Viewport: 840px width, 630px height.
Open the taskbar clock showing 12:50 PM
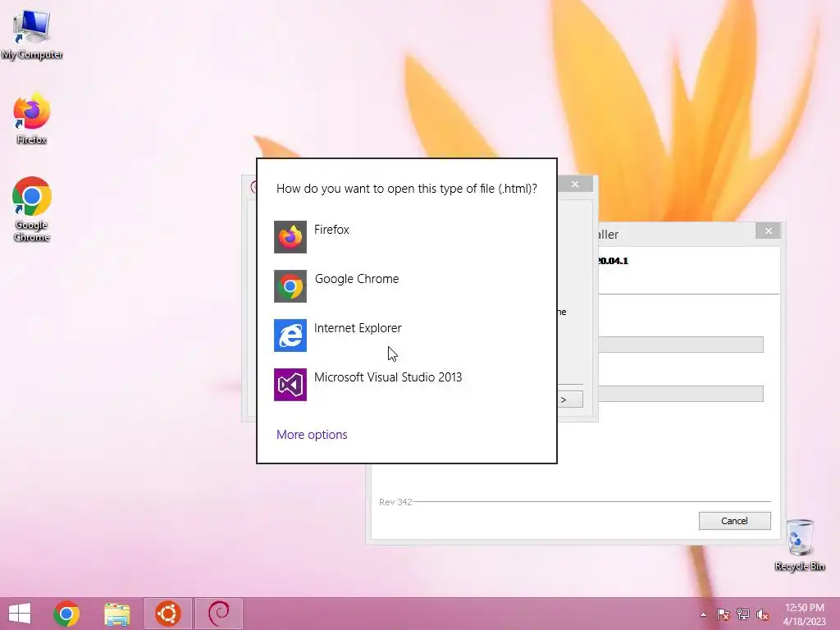click(x=804, y=614)
